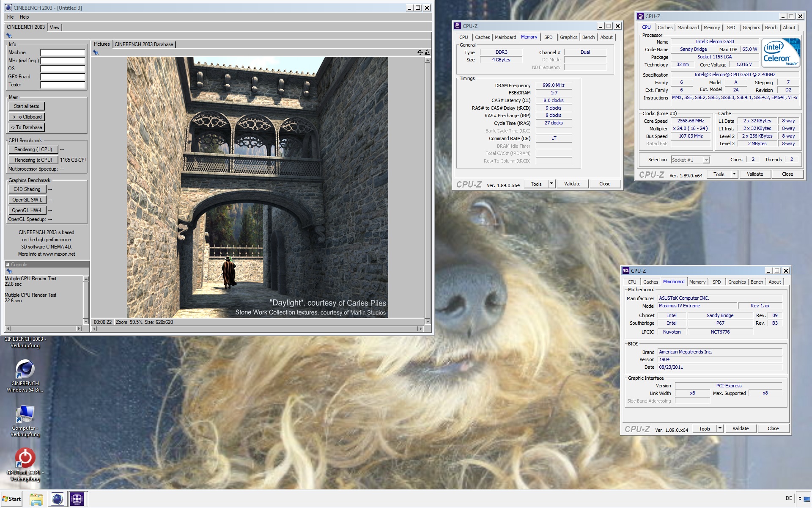Select the Pictures tab
Viewport: 812px width, 508px height.
(101, 44)
